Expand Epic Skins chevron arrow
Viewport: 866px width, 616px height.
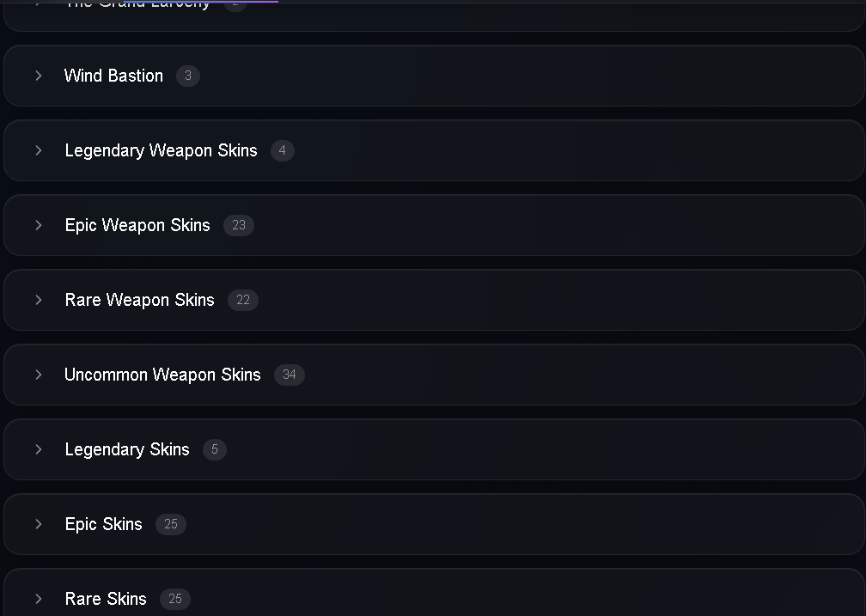tap(38, 524)
